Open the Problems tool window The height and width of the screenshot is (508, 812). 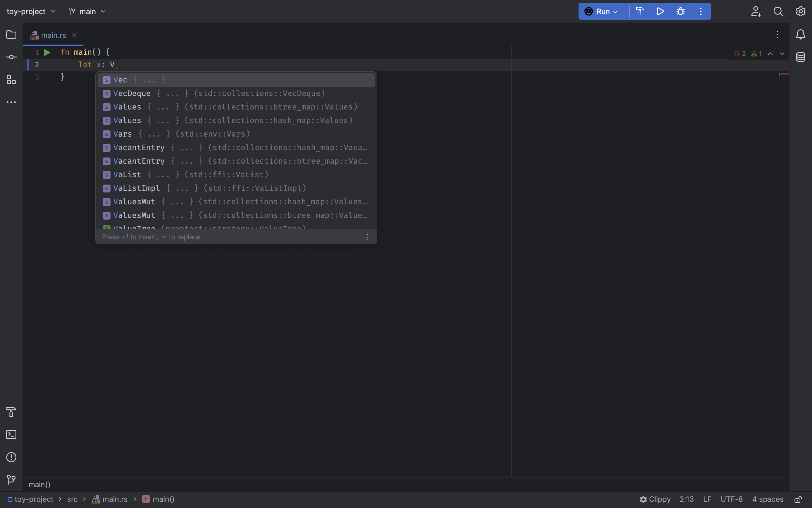11,457
